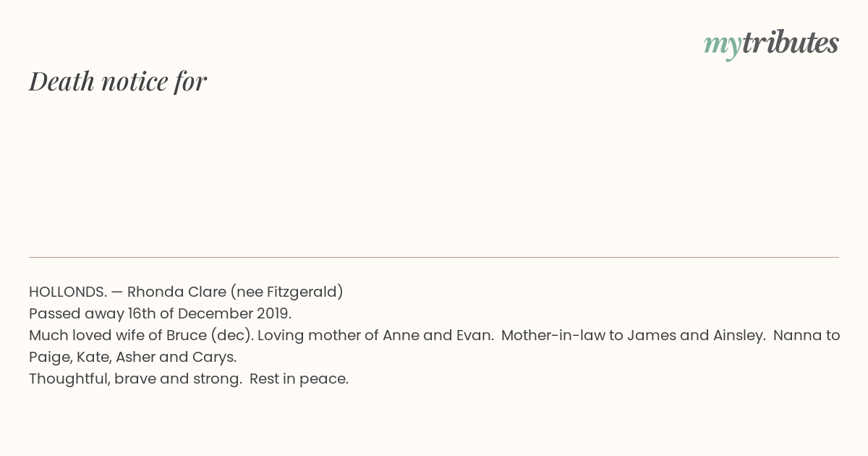
Task: Click the 'Rest in peace' text
Action: click(x=299, y=379)
